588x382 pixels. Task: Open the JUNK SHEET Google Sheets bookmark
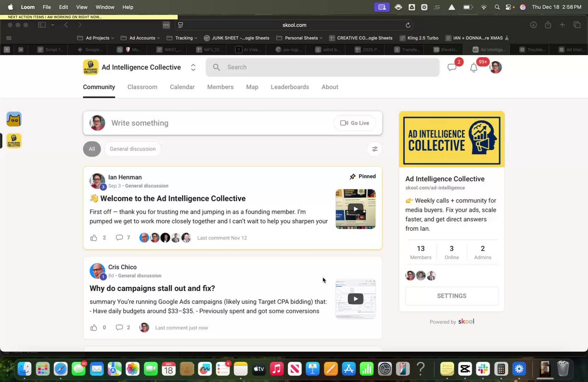pyautogui.click(x=236, y=38)
